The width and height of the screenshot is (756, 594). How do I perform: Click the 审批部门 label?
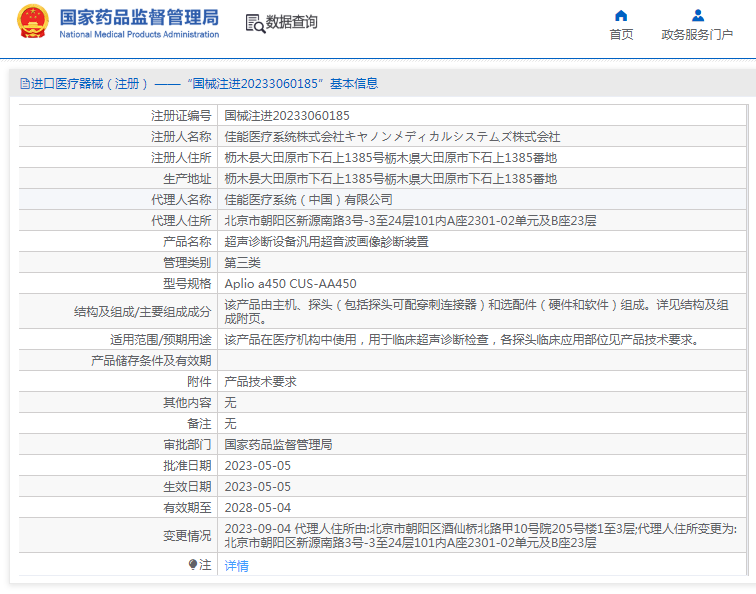click(187, 445)
